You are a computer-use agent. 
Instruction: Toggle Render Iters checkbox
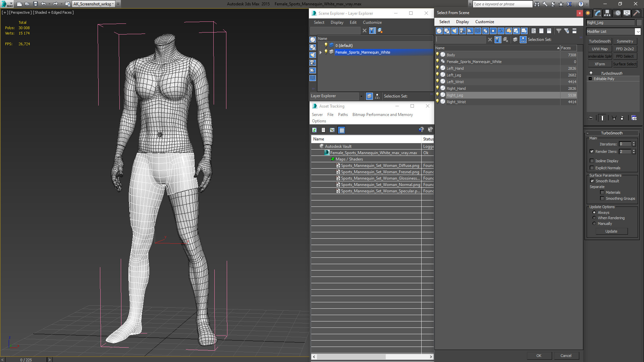(x=592, y=152)
